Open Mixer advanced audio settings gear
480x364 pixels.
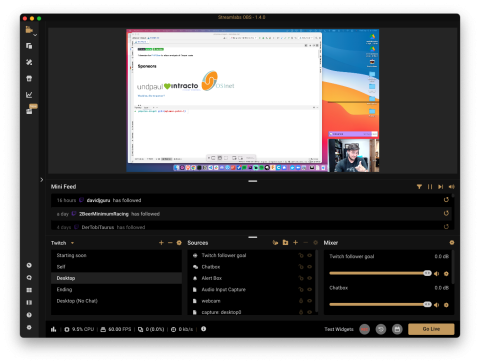pyautogui.click(x=452, y=243)
